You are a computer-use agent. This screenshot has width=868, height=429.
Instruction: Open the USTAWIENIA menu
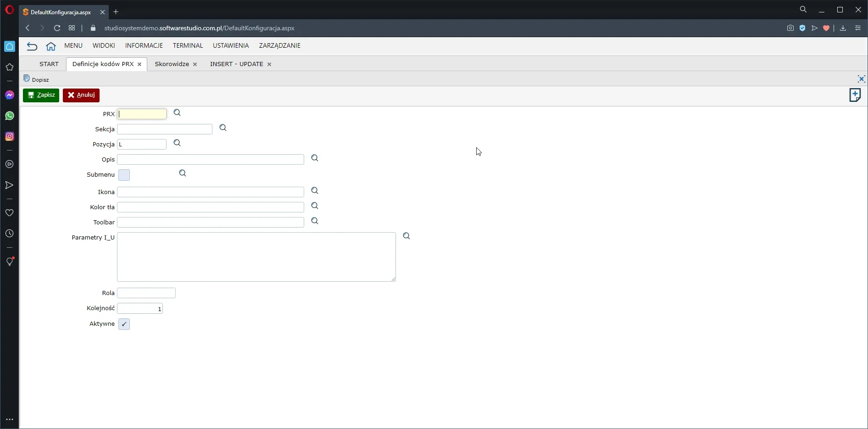coord(231,45)
